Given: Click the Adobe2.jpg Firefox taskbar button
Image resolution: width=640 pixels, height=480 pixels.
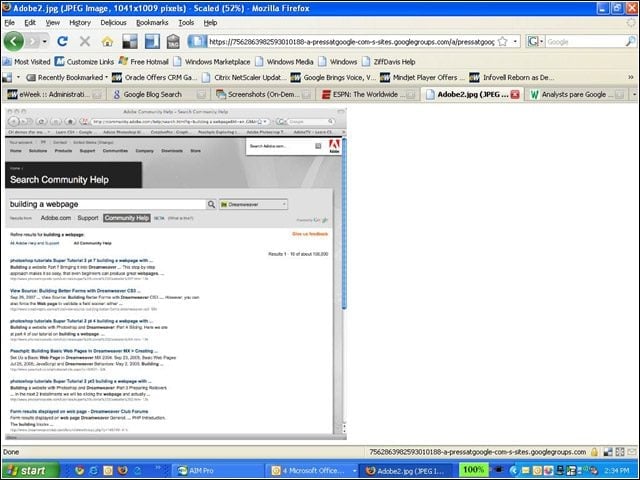Looking at the screenshot, I should point(406,471).
